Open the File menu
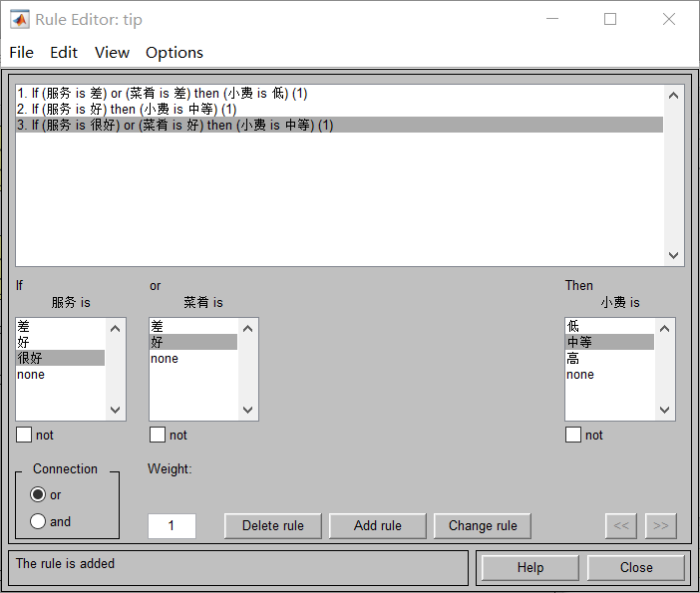 tap(21, 53)
